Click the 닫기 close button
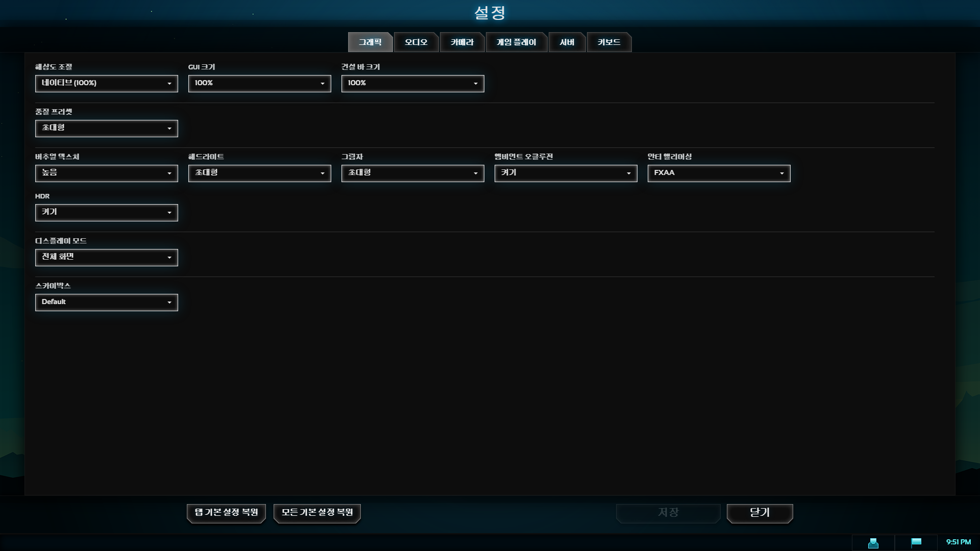980x551 pixels. click(759, 512)
